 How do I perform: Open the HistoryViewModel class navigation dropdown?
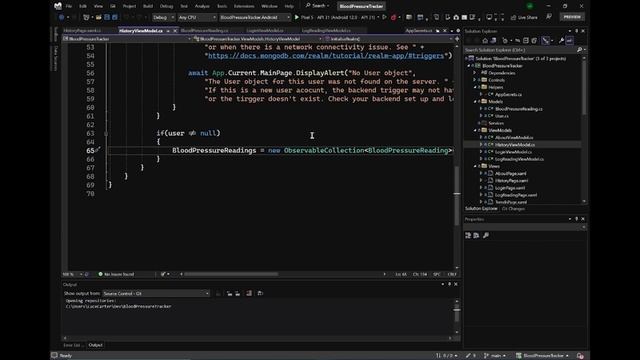pyautogui.click(x=258, y=39)
